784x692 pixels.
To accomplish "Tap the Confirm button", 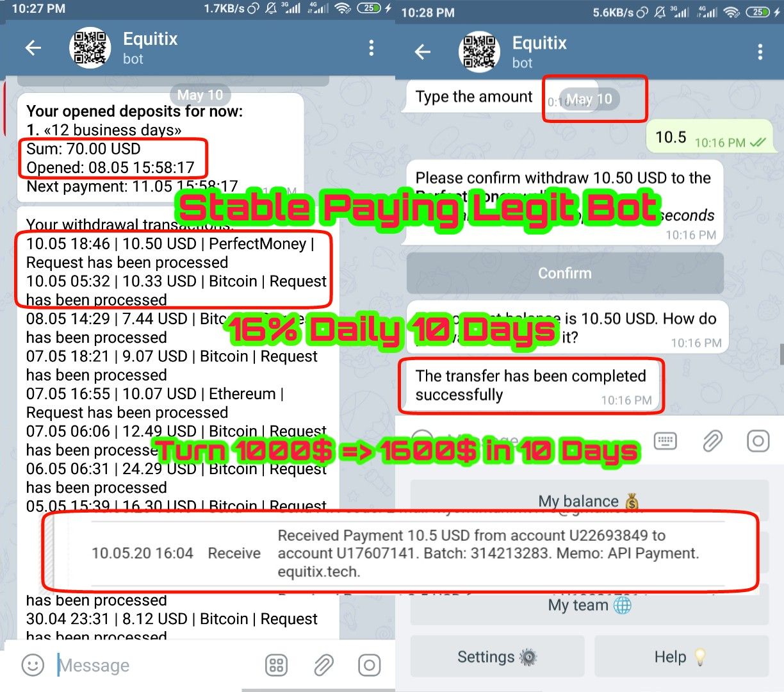I will (565, 273).
